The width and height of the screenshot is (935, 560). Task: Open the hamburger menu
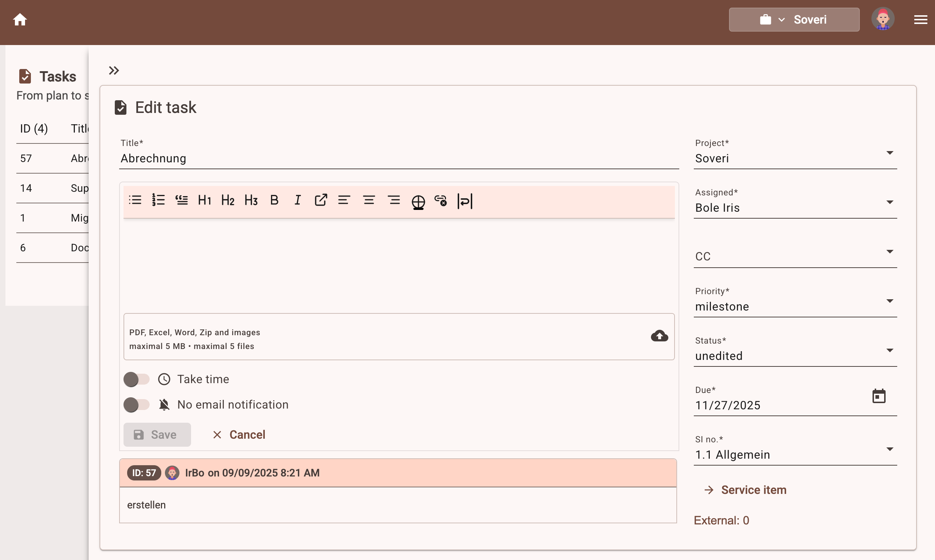[920, 20]
